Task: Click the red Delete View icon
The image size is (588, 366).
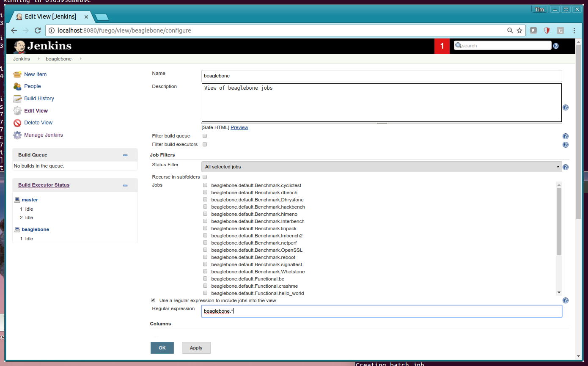Action: 17,123
